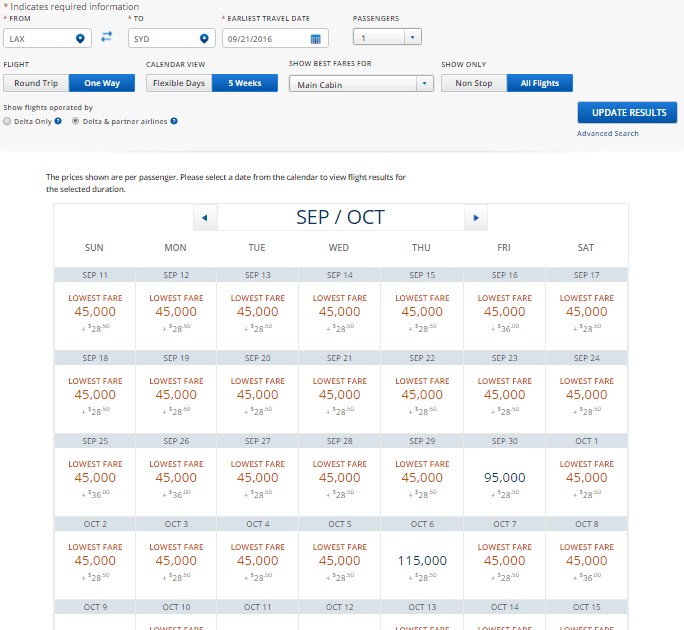Select the SEP 12 fare cell
The width and height of the screenshot is (684, 630).
[176, 315]
